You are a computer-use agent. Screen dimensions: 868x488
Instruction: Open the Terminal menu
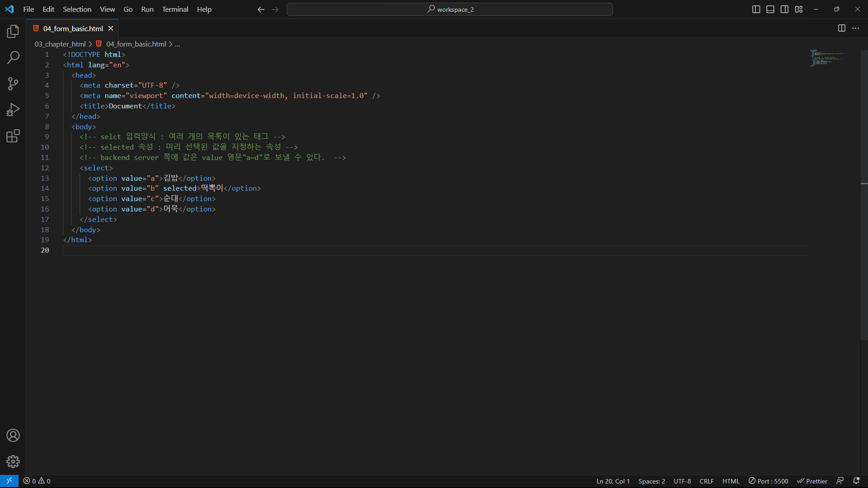175,9
